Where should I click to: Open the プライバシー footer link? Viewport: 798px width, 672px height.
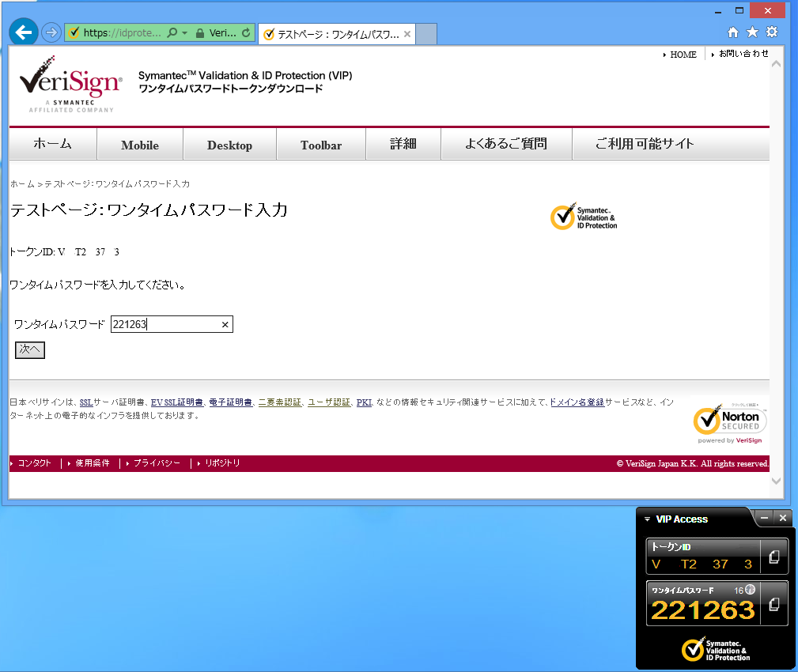pos(157,463)
